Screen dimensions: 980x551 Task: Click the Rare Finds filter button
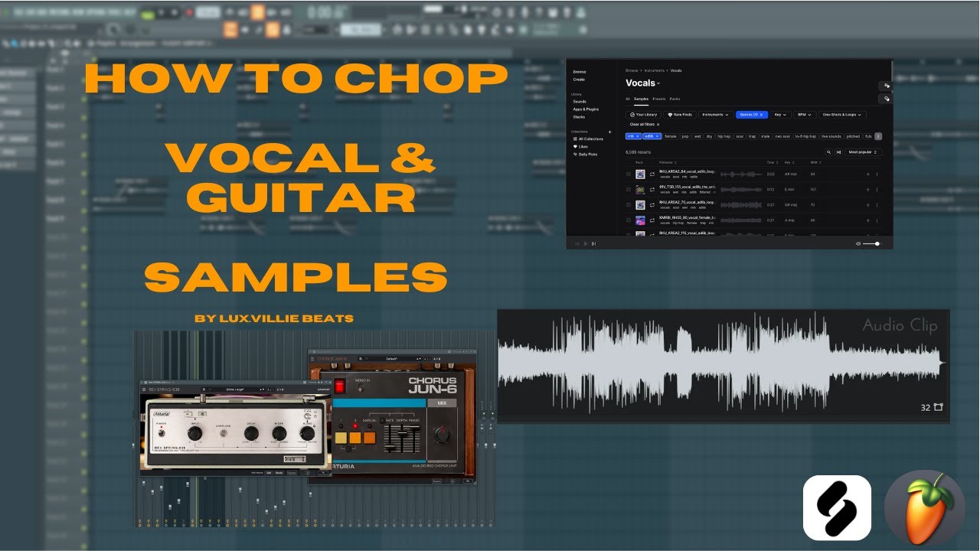tap(680, 115)
